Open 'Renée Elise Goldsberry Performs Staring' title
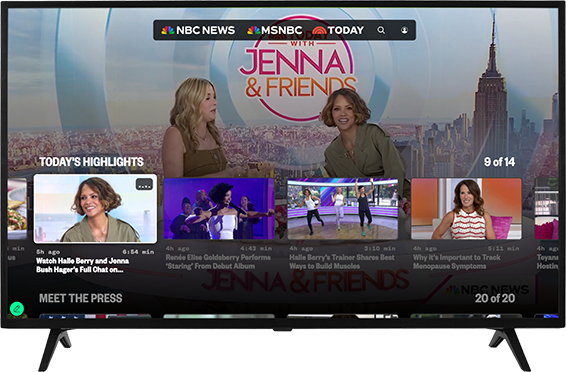 218,262
